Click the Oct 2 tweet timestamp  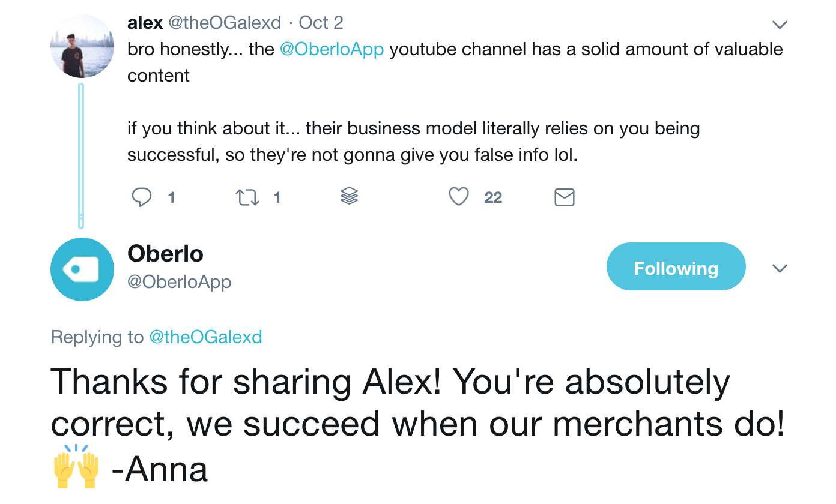pos(321,23)
